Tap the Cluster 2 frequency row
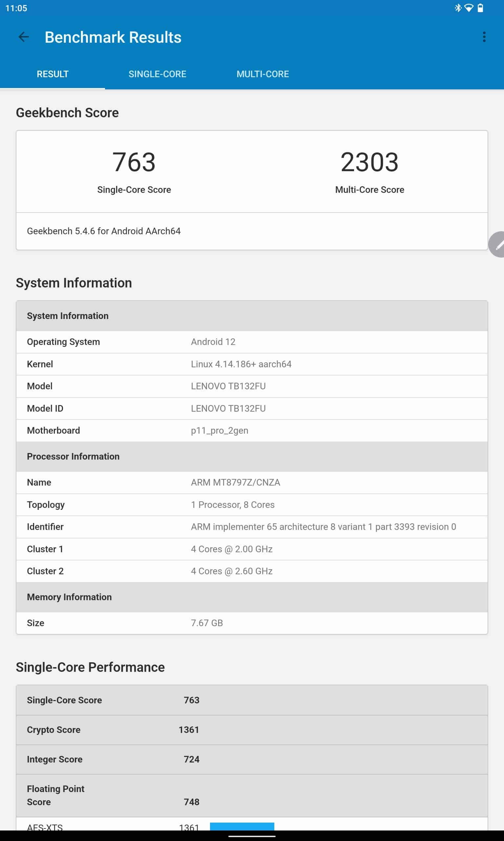The image size is (504, 841). pyautogui.click(x=252, y=571)
